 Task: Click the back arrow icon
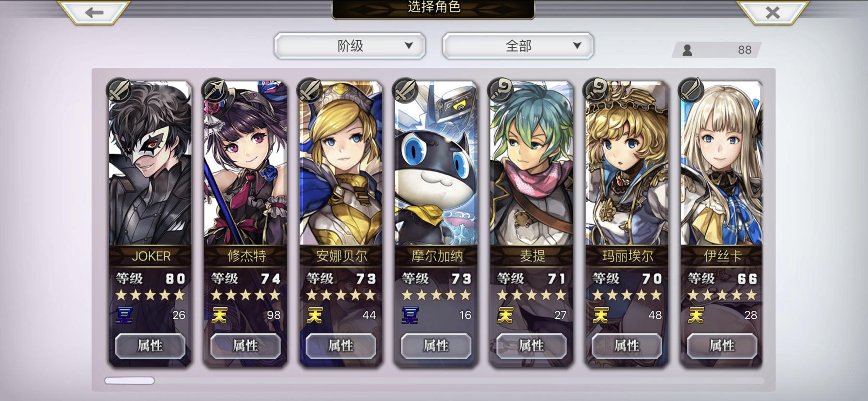pyautogui.click(x=94, y=12)
